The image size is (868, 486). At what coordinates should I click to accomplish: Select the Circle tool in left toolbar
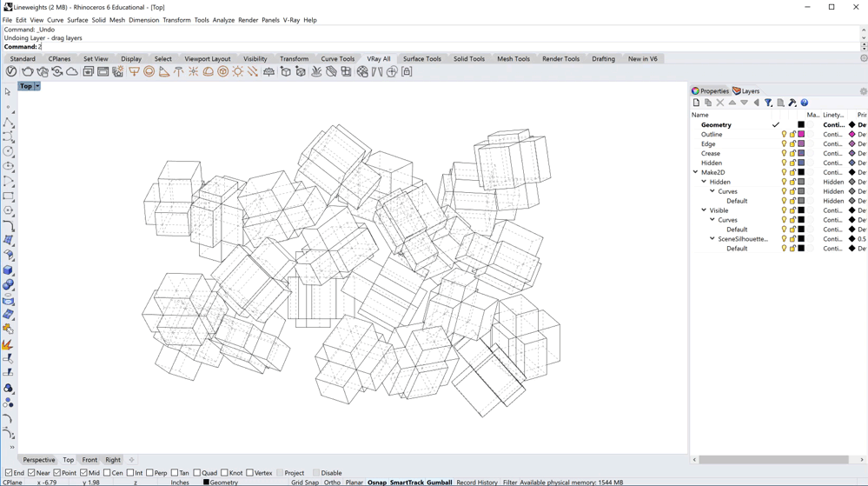(9, 152)
